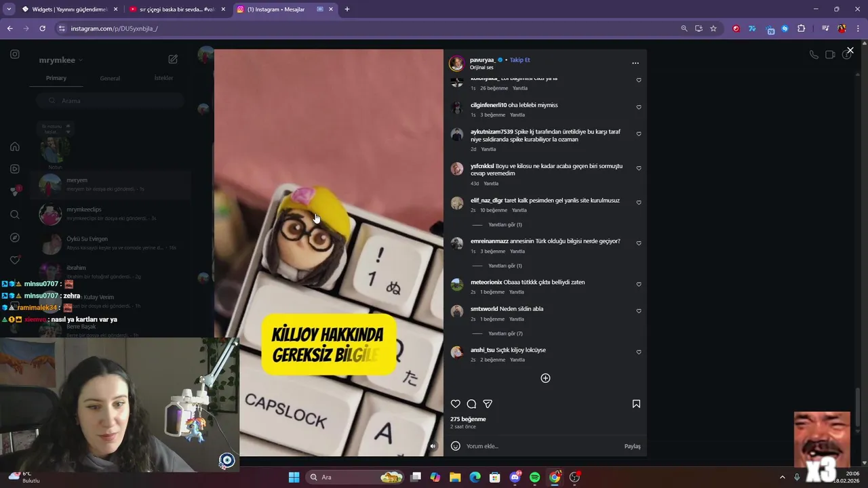The image size is (868, 488).
Task: Click the Yorum ekle comment field
Action: 542,446
